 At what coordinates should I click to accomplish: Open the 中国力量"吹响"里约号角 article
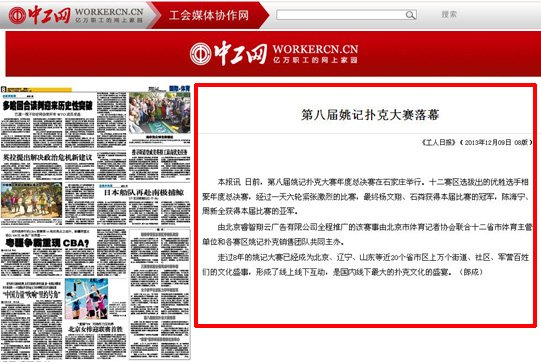pyautogui.click(x=31, y=295)
